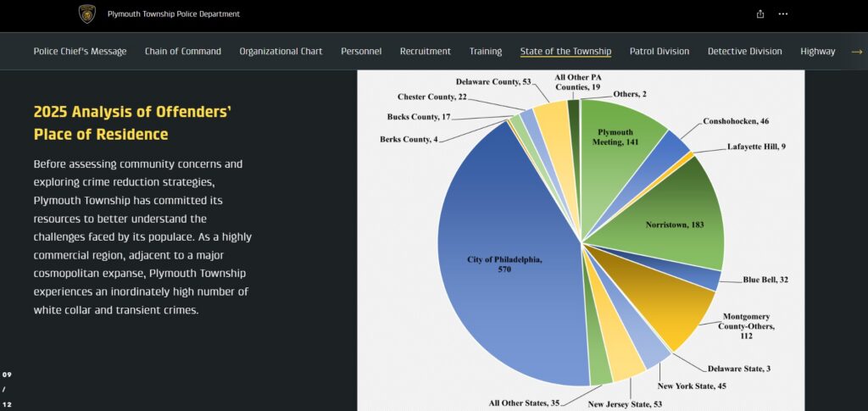Click the police department badge logo

(87, 14)
